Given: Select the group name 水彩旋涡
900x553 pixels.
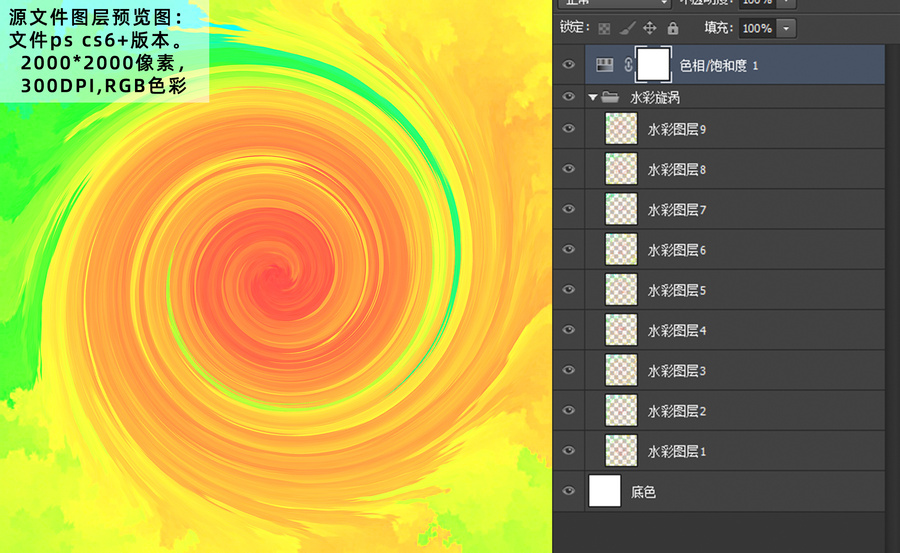Looking at the screenshot, I should [655, 98].
